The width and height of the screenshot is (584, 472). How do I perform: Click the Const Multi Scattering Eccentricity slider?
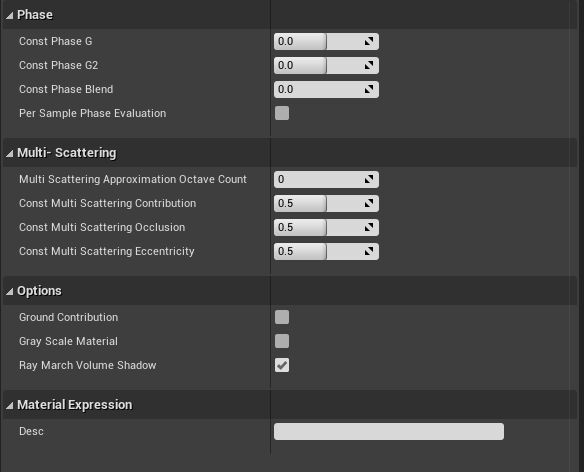coord(326,251)
